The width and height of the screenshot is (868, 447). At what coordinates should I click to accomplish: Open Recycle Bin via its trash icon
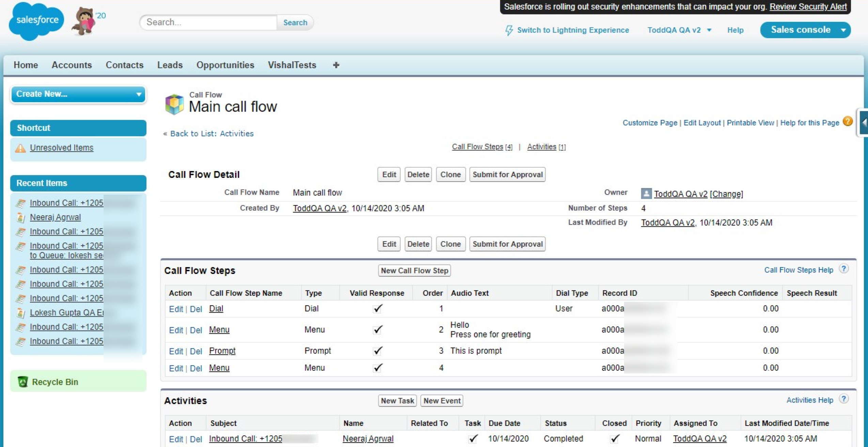[22, 382]
